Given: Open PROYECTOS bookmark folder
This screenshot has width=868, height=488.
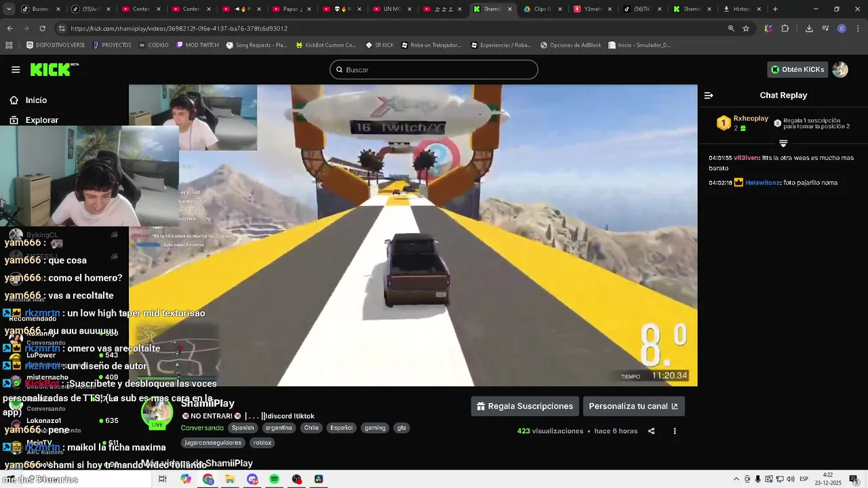Looking at the screenshot, I should (x=112, y=45).
